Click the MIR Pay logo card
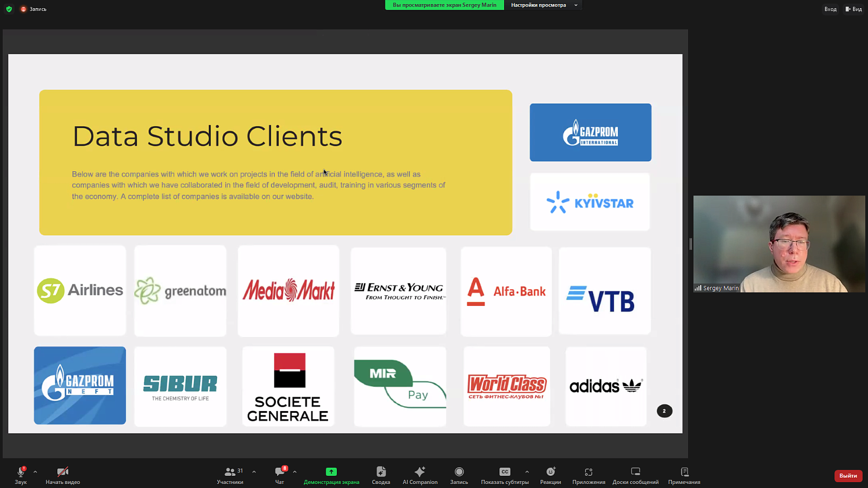 tap(400, 386)
